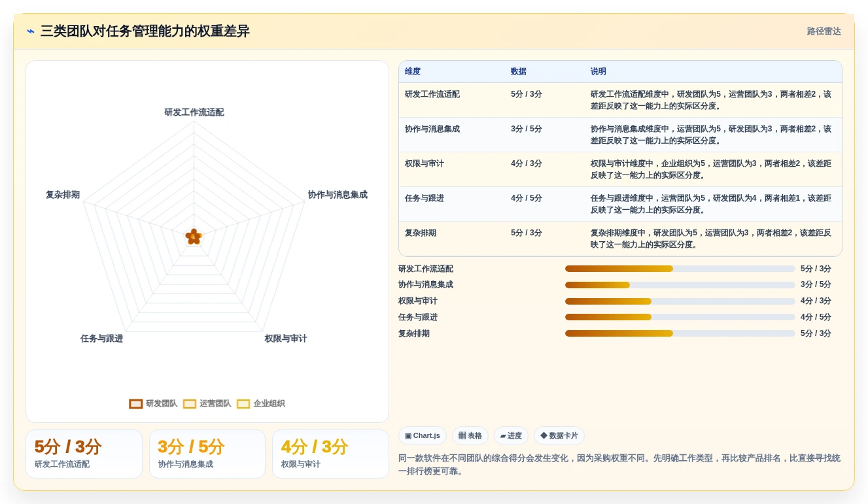Click the 权限与审计 description text in table

711,169
